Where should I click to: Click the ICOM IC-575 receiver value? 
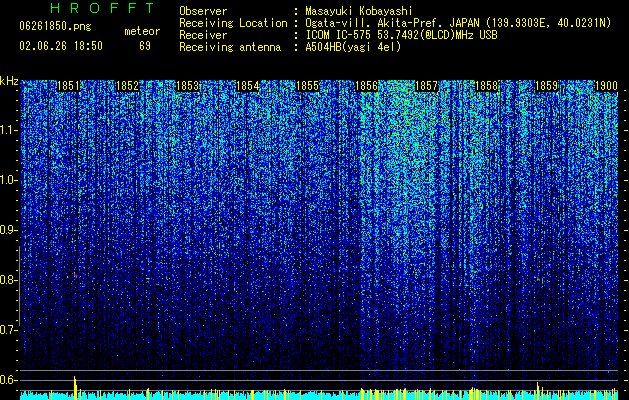tap(401, 35)
